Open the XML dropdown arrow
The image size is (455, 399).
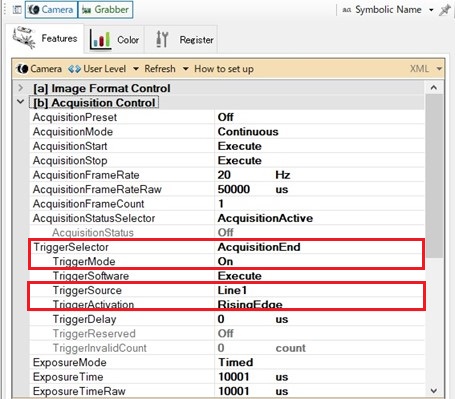(439, 69)
